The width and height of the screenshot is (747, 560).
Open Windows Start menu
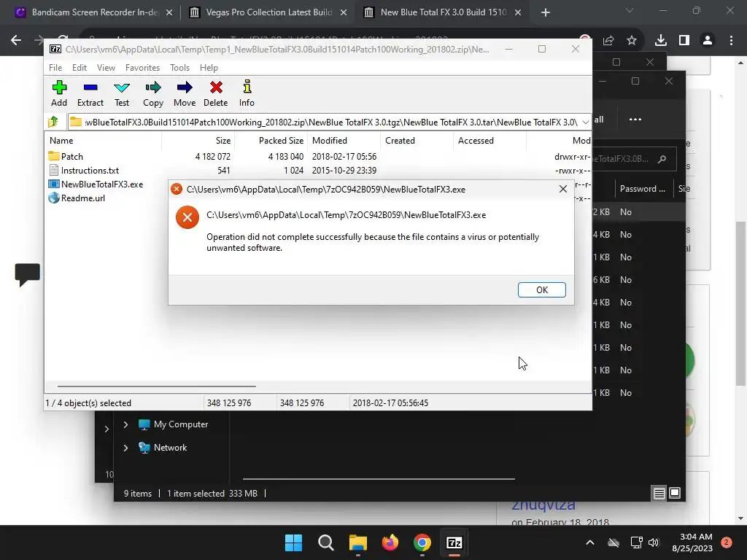pos(293,542)
